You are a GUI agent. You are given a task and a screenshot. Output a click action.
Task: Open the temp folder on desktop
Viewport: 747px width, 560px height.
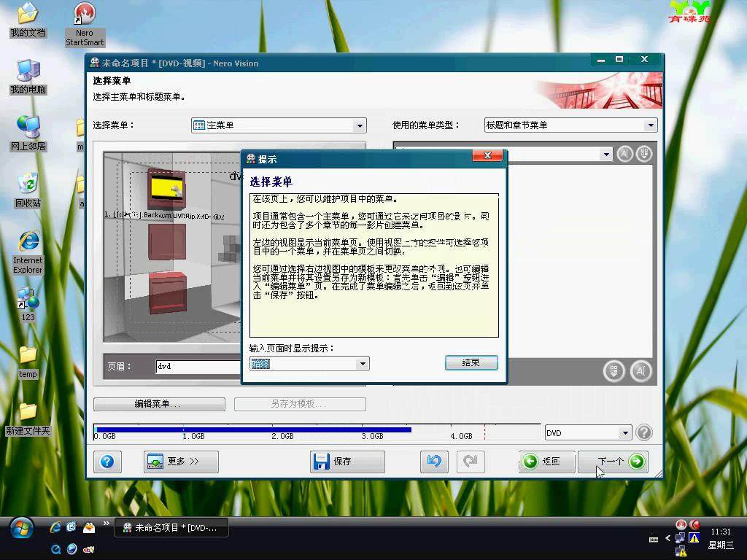click(x=28, y=362)
